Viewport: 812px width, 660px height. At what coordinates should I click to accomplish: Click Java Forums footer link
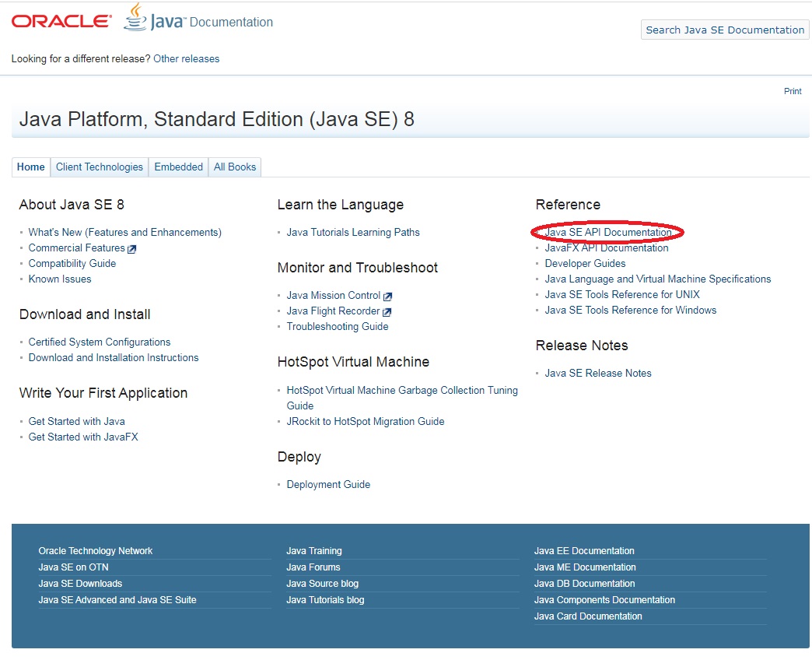pos(313,568)
